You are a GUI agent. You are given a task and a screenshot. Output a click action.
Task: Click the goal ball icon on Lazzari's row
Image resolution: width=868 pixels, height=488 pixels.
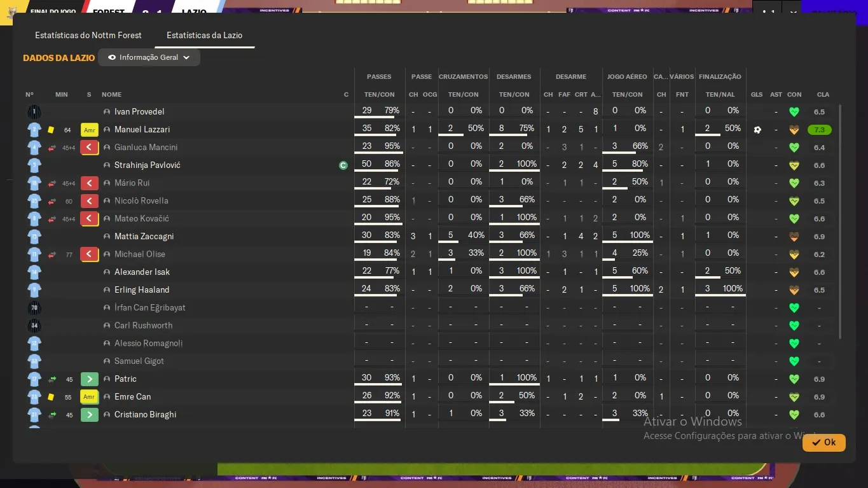(757, 130)
